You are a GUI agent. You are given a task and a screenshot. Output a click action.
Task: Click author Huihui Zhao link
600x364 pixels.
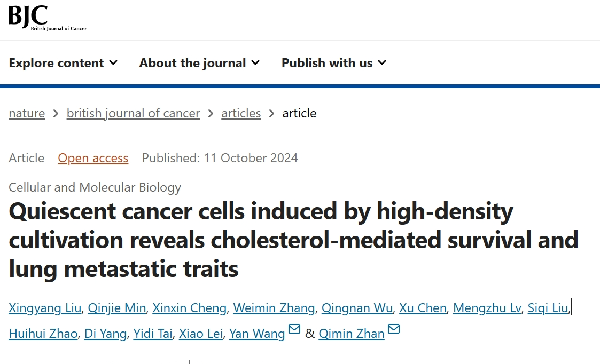click(x=43, y=334)
